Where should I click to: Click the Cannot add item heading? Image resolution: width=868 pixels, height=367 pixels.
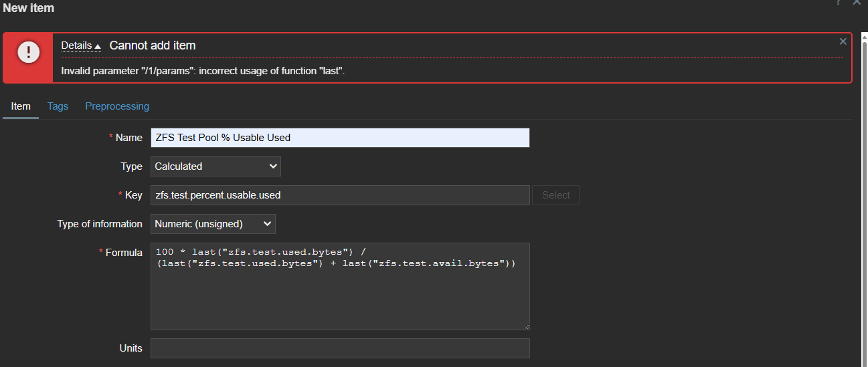153,45
